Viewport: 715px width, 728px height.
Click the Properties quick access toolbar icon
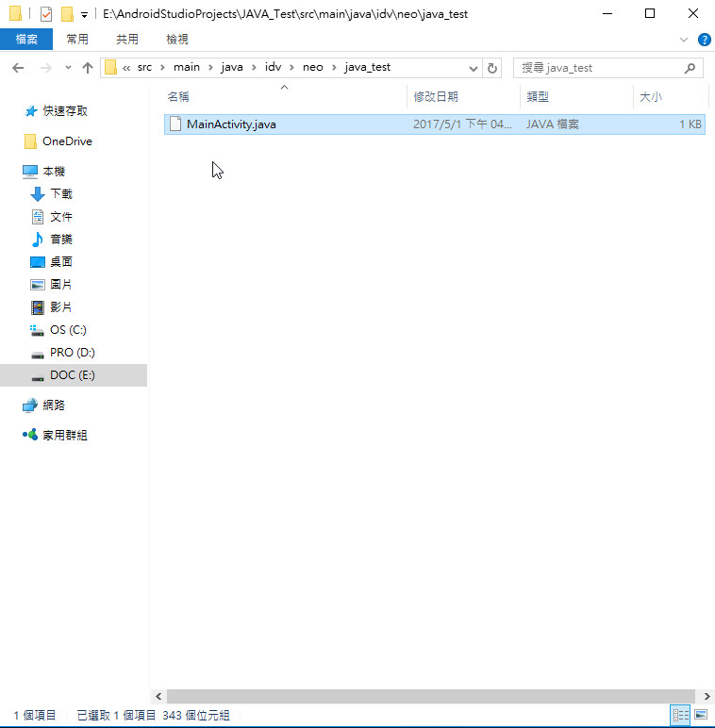[x=46, y=14]
